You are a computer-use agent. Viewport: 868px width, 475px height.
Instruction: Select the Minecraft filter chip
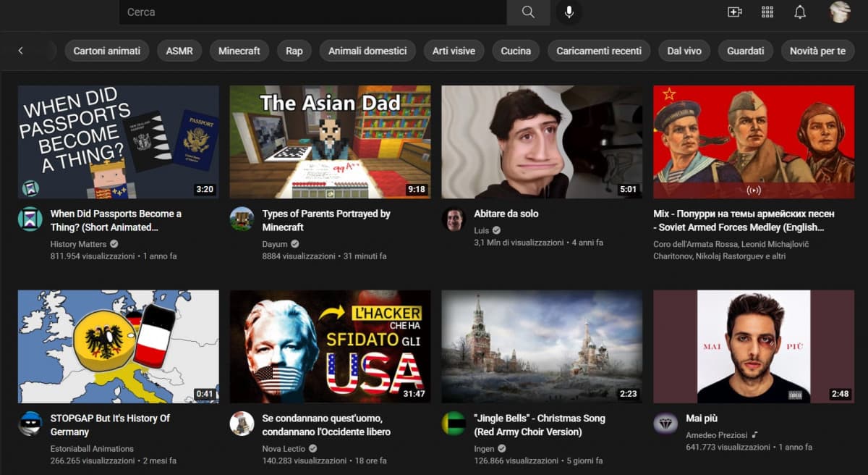[x=239, y=51]
